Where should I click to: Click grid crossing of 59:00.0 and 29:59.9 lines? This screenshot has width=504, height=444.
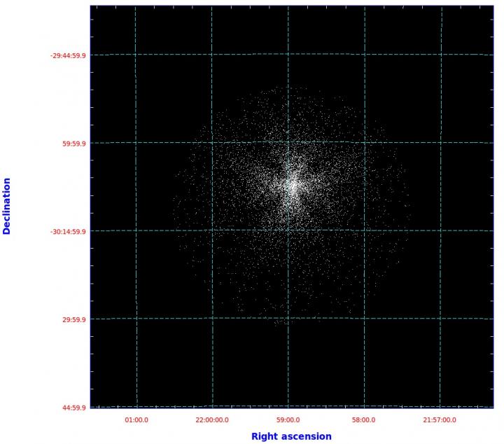pos(288,318)
